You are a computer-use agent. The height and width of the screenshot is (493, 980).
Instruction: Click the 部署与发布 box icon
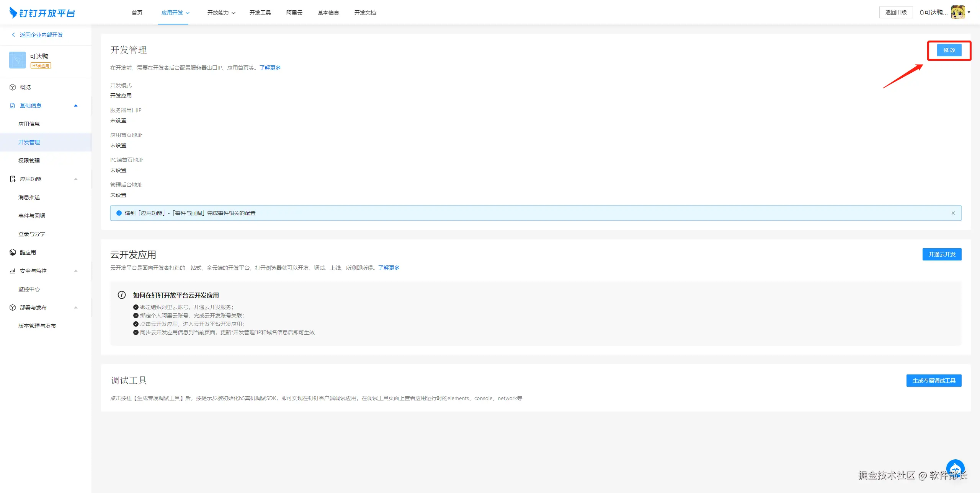point(13,308)
